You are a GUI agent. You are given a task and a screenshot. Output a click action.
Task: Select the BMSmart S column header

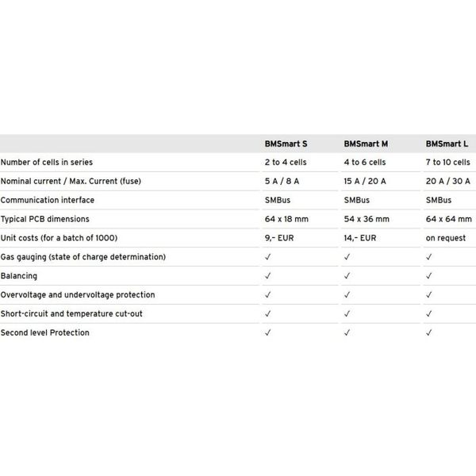point(286,144)
